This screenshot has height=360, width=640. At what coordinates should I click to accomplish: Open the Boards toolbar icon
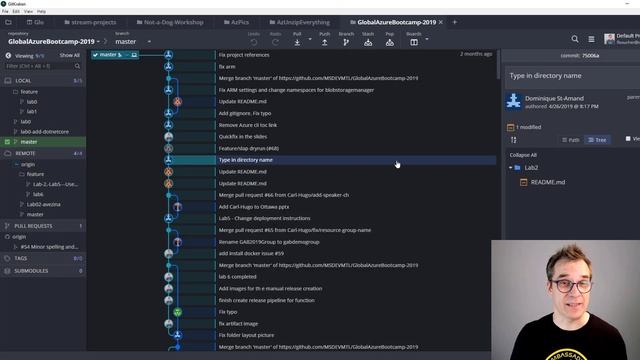coord(414,42)
